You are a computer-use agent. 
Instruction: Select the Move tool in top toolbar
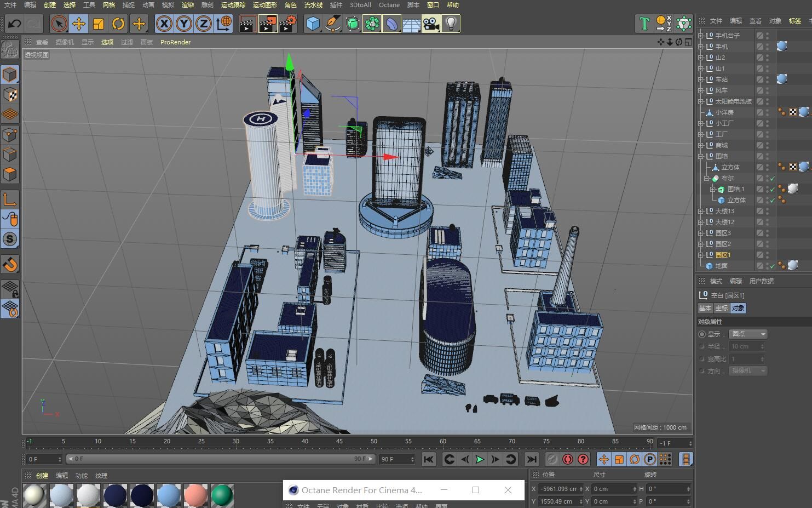pos(79,24)
